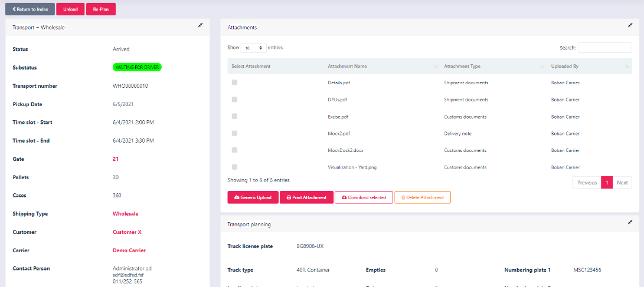
Task: Click Generic Upload cloud button
Action: point(252,197)
